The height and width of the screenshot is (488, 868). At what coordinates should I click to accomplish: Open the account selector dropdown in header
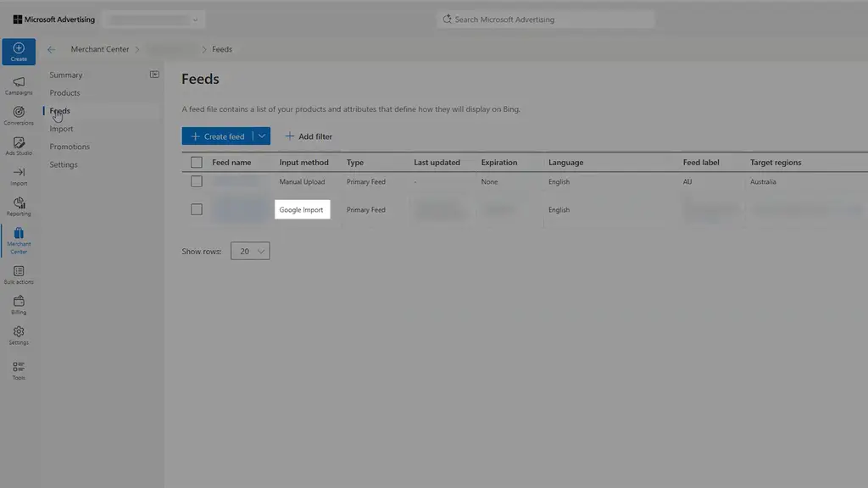click(154, 19)
